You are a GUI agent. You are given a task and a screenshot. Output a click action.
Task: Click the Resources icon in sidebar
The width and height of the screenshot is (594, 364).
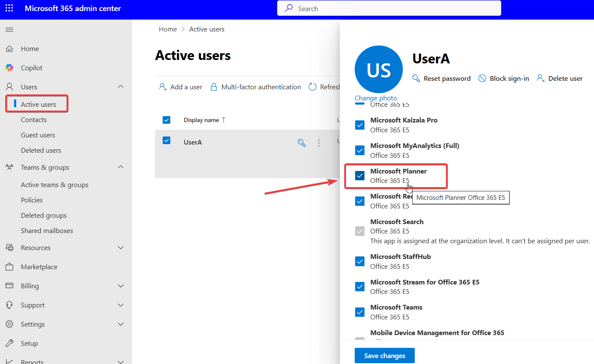tap(9, 248)
